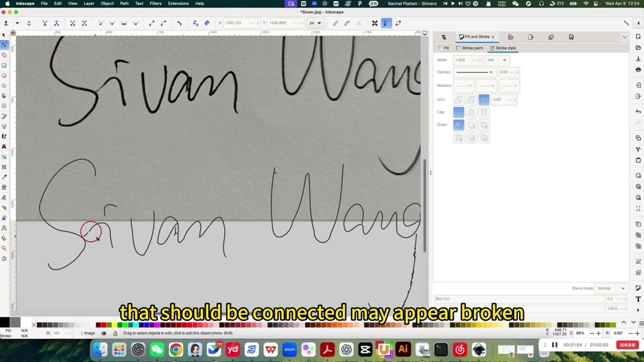Select the Selector arrow tool
644x362 pixels.
[4, 35]
